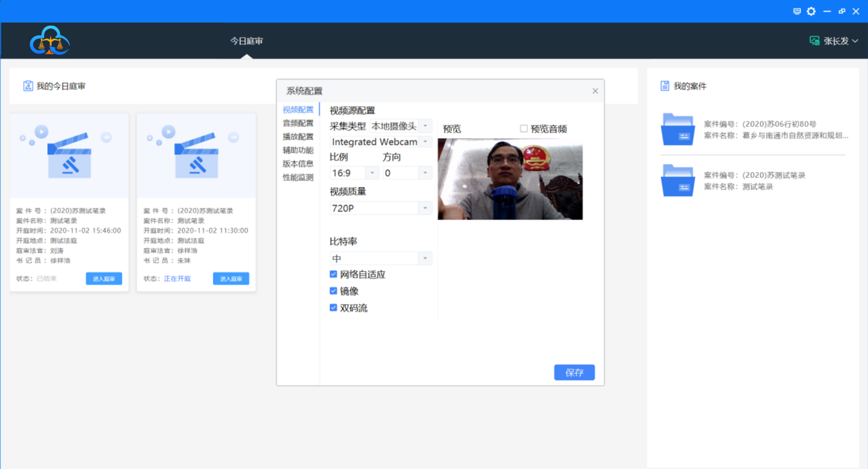Expand the 比特率 dropdown
The image size is (868, 469).
click(x=381, y=259)
